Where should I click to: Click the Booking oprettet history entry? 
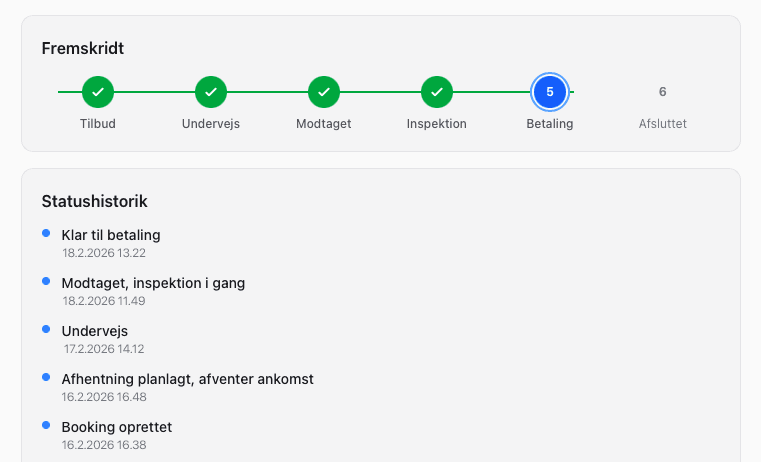coord(116,427)
